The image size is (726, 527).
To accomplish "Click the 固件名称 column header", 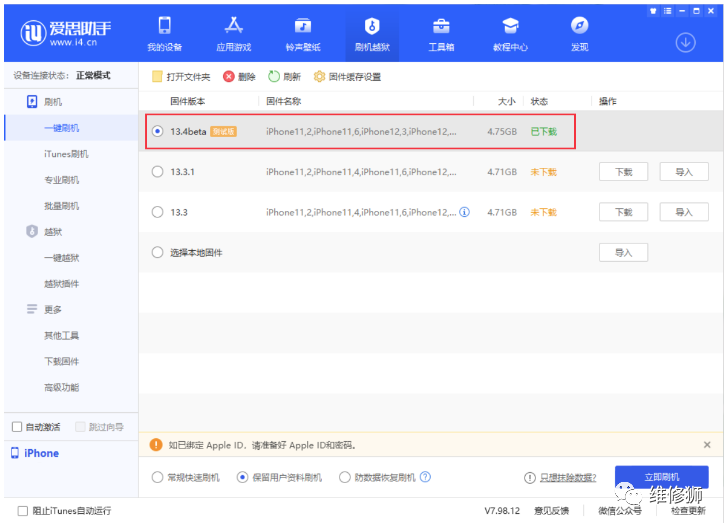I will pos(283,101).
